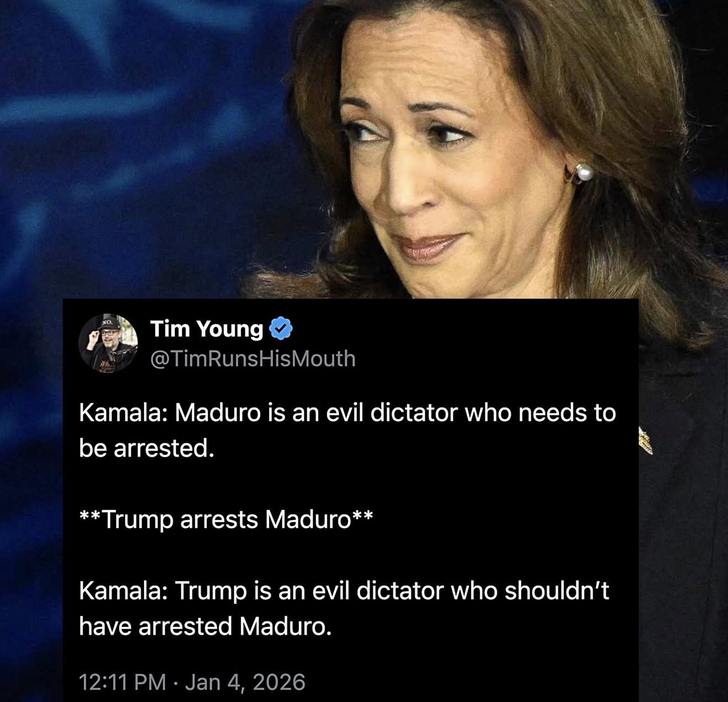Open Tim Young's circular profile avatar
Screen dimensions: 728x702
coord(108,343)
